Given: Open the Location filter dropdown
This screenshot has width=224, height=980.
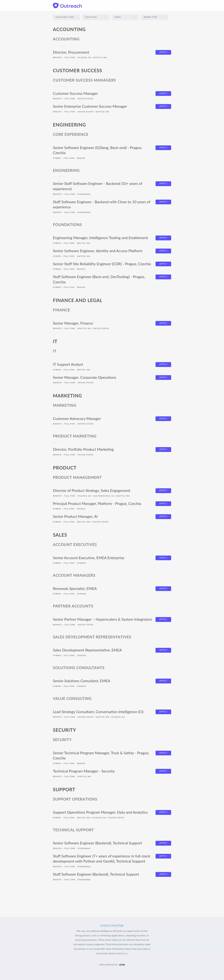Looking at the screenshot, I should click(x=95, y=17).
